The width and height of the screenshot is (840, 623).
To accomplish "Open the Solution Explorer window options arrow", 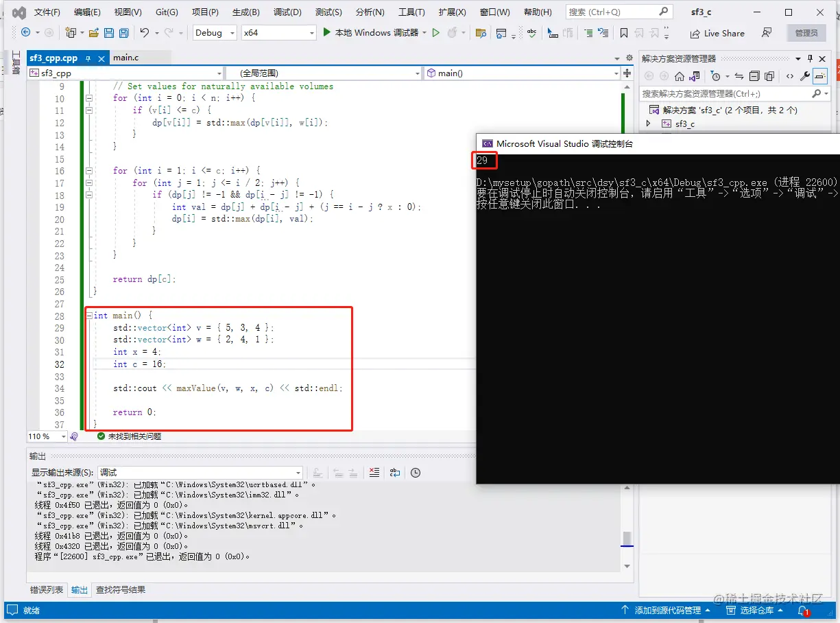I will [798, 58].
